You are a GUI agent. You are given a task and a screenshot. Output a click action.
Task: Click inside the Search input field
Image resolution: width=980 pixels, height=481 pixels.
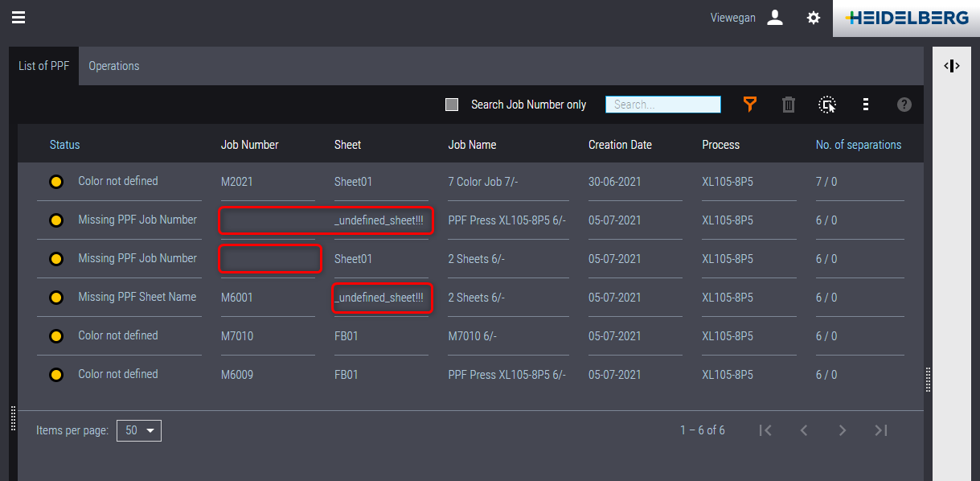click(x=662, y=105)
